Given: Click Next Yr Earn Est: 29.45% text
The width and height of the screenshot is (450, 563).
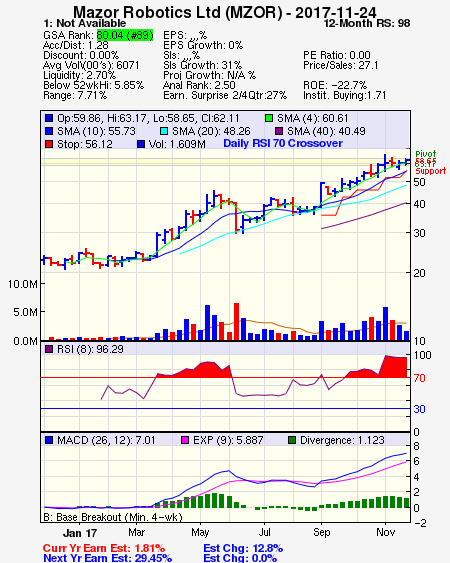Looking at the screenshot, I should point(107,558).
